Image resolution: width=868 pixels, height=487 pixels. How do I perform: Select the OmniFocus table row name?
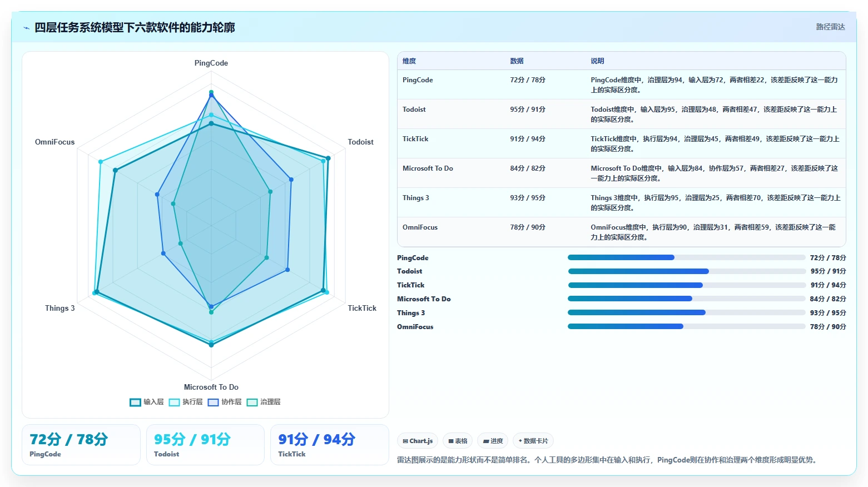point(420,227)
